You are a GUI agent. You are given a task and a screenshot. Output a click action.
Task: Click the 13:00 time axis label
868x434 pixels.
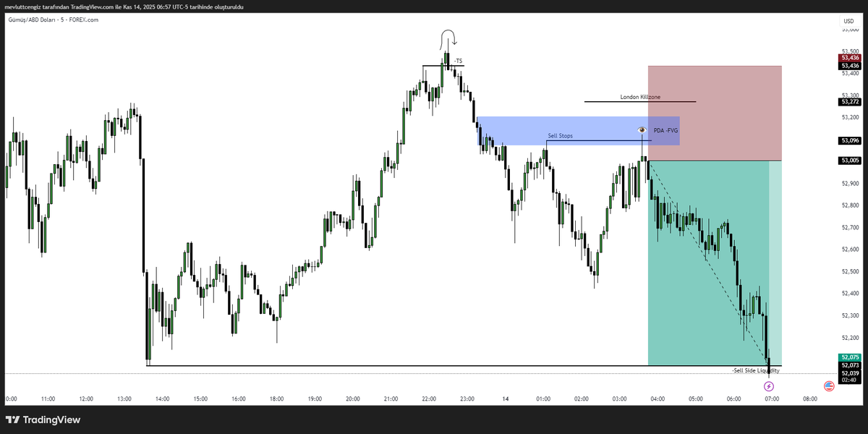[x=124, y=399]
